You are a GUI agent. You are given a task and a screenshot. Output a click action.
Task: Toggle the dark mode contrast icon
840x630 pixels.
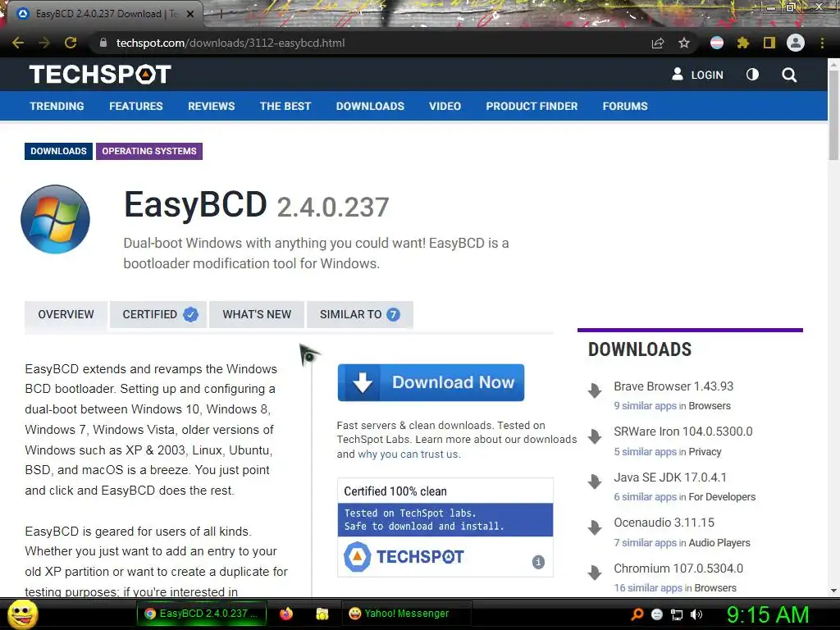coord(753,75)
